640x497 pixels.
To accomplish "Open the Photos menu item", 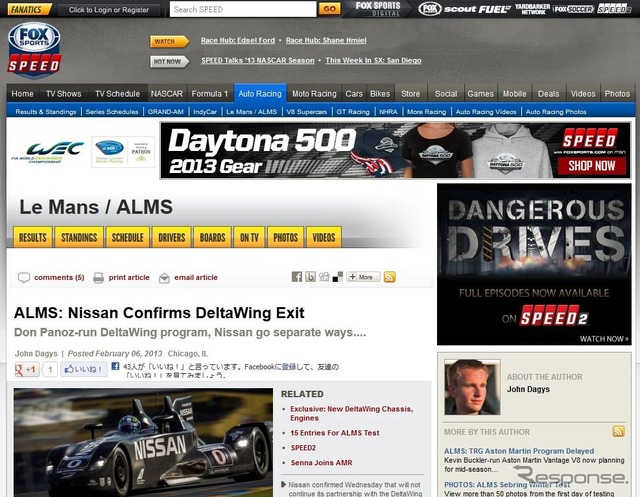I will pos(617,93).
